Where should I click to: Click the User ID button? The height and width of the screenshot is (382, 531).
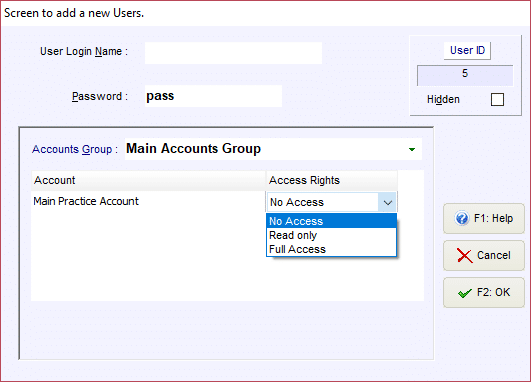click(x=467, y=50)
